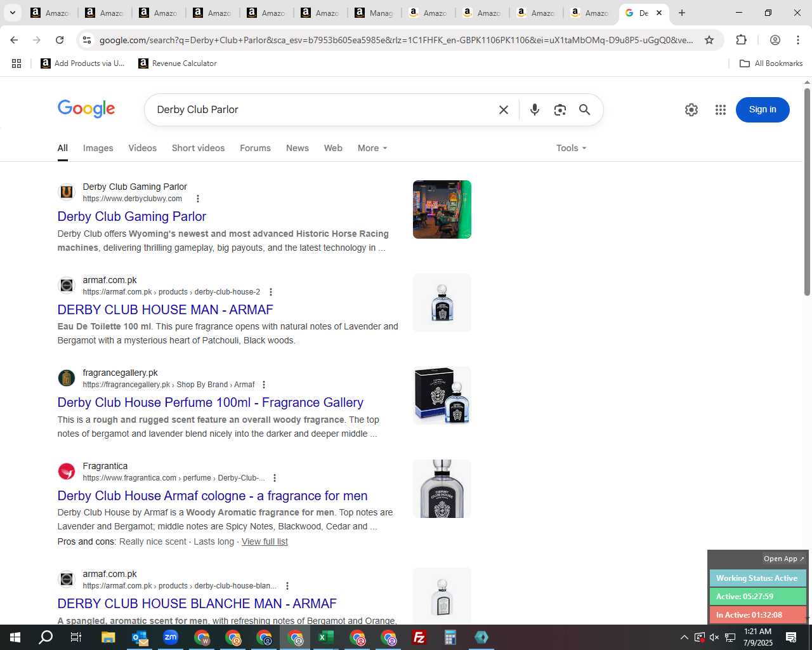Click the Sign in button
This screenshot has width=812, height=650.
763,110
